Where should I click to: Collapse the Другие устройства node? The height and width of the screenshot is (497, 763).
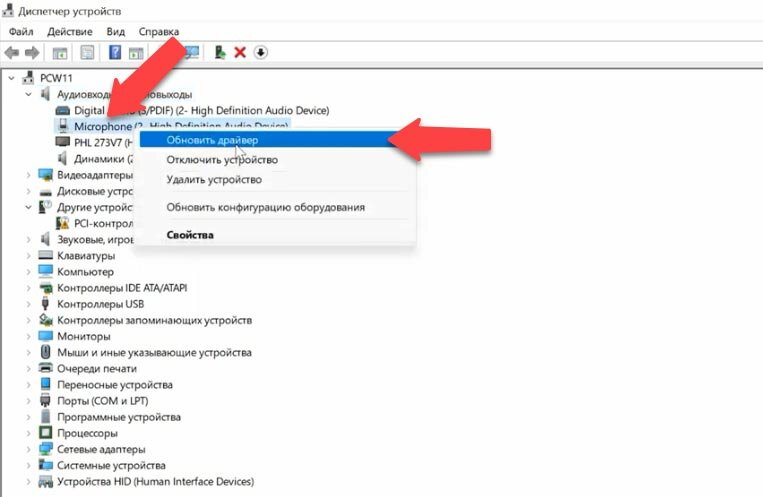click(28, 207)
